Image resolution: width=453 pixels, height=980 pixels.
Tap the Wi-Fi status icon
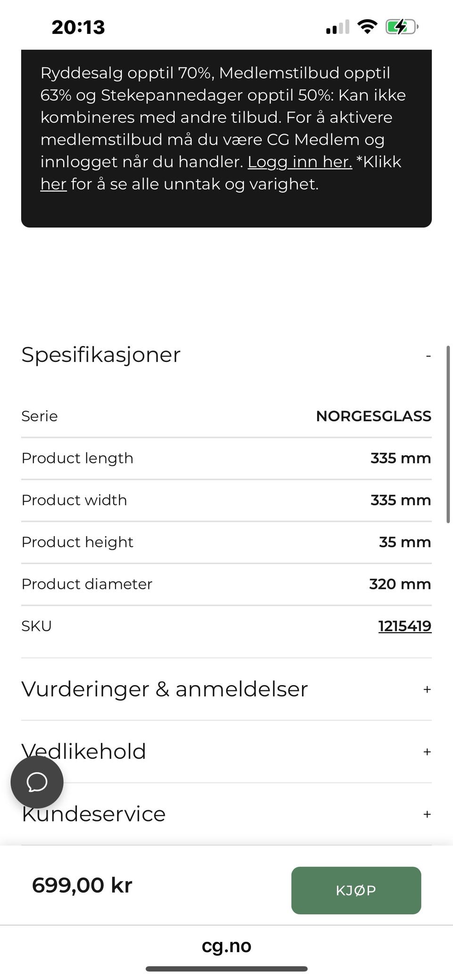pos(367,26)
